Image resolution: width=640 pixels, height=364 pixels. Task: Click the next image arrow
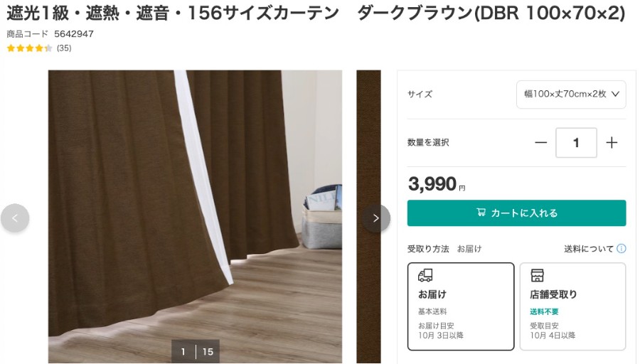(376, 218)
